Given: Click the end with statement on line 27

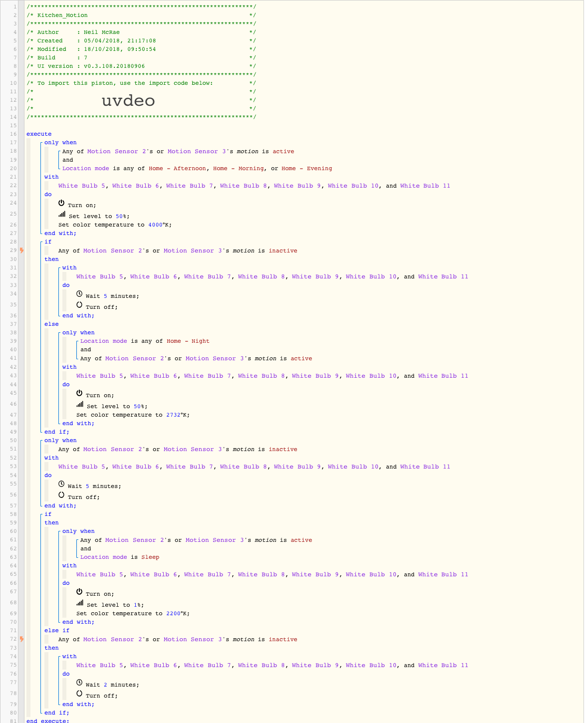Looking at the screenshot, I should pos(60,234).
